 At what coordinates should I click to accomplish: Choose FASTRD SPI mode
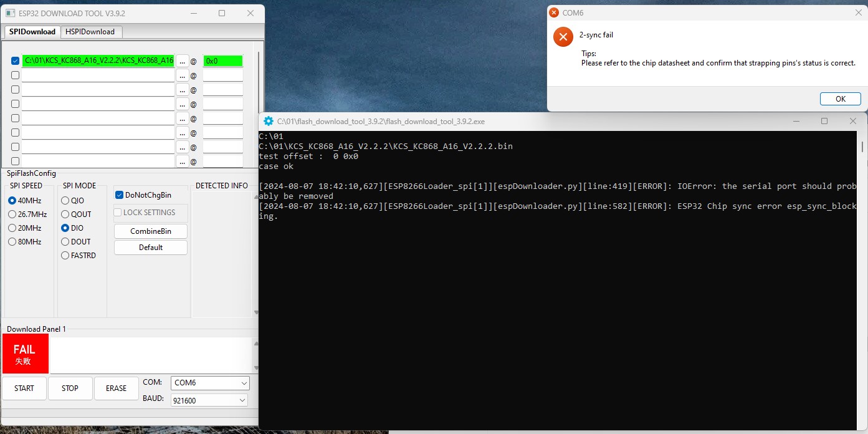79,256
